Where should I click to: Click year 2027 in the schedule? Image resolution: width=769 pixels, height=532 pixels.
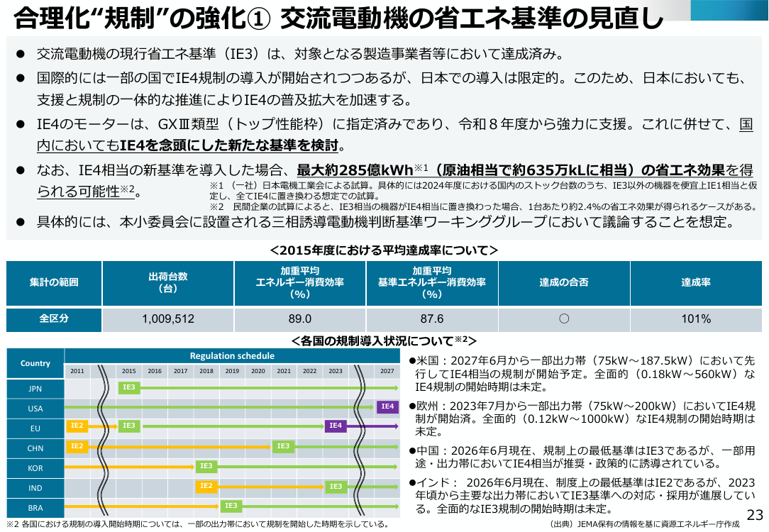pos(387,371)
